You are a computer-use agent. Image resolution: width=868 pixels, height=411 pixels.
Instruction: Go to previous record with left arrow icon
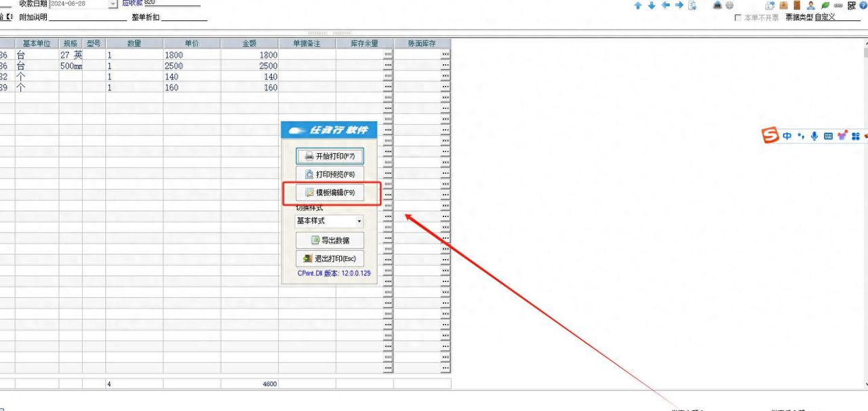(x=665, y=5)
